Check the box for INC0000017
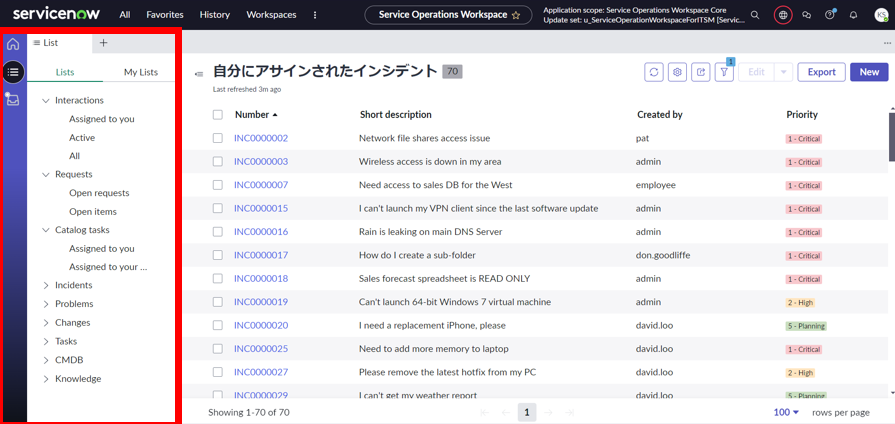The height and width of the screenshot is (424, 895). tap(217, 255)
